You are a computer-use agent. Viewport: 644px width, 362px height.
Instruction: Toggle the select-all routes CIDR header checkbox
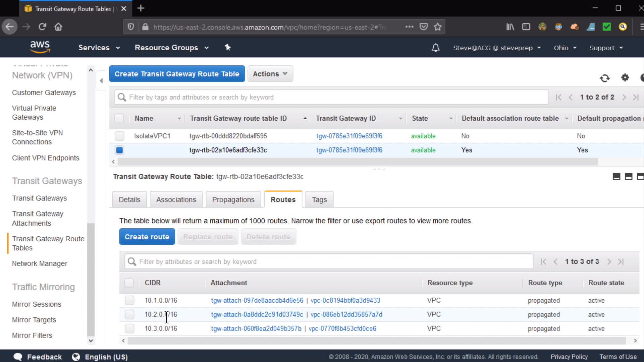pos(129,283)
